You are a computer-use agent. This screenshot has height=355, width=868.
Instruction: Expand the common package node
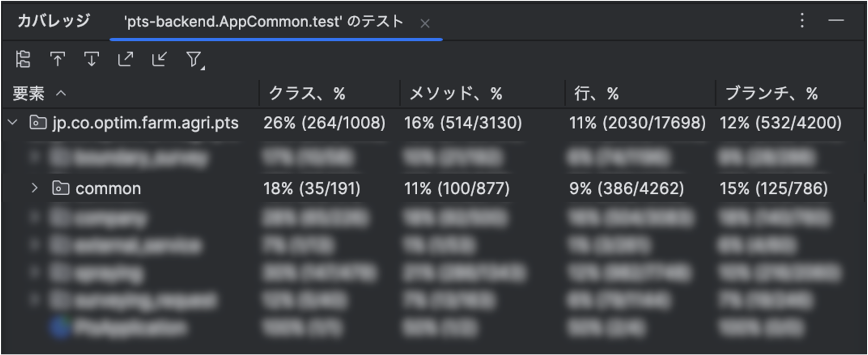tap(35, 188)
